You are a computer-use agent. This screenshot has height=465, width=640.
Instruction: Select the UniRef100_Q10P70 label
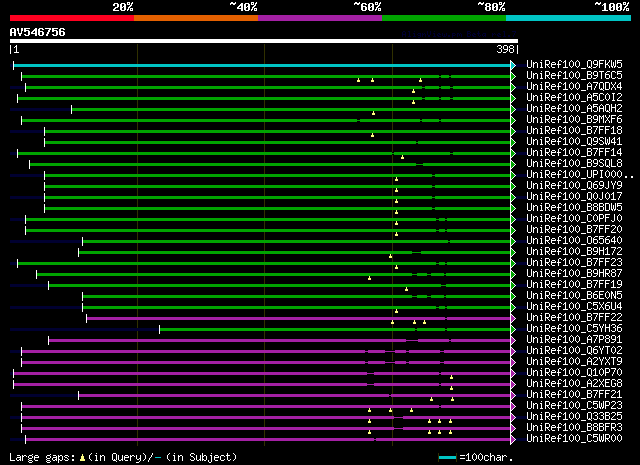[x=574, y=372]
